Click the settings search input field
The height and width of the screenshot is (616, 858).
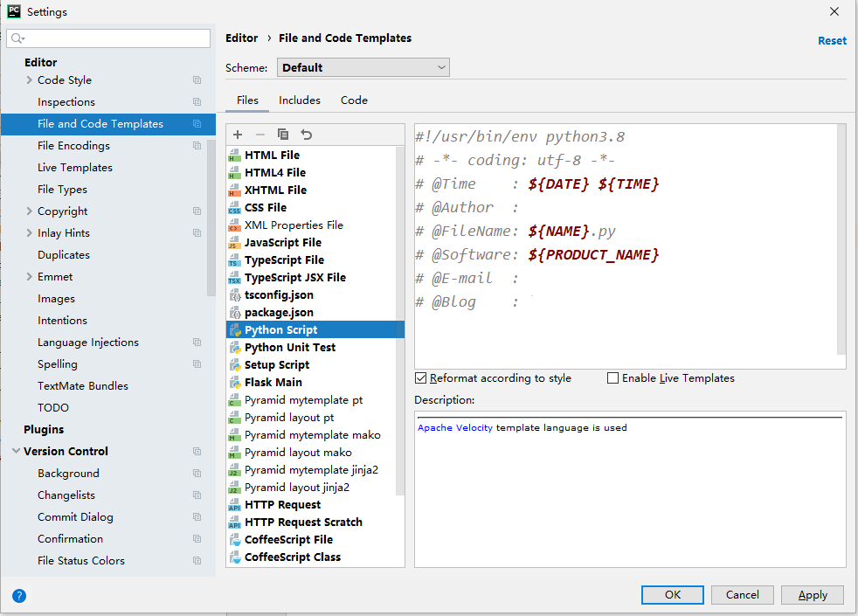click(x=108, y=38)
